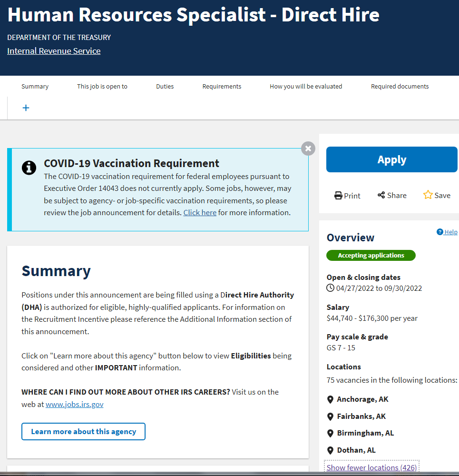The width and height of the screenshot is (459, 476).
Task: Open the Internal Revenue Service link
Action: pyautogui.click(x=54, y=51)
